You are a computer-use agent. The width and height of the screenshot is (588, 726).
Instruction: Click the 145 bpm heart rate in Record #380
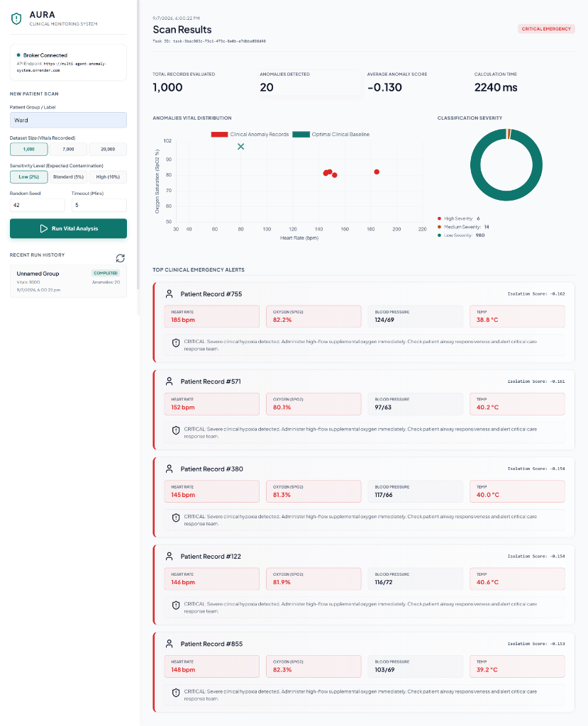183,495
